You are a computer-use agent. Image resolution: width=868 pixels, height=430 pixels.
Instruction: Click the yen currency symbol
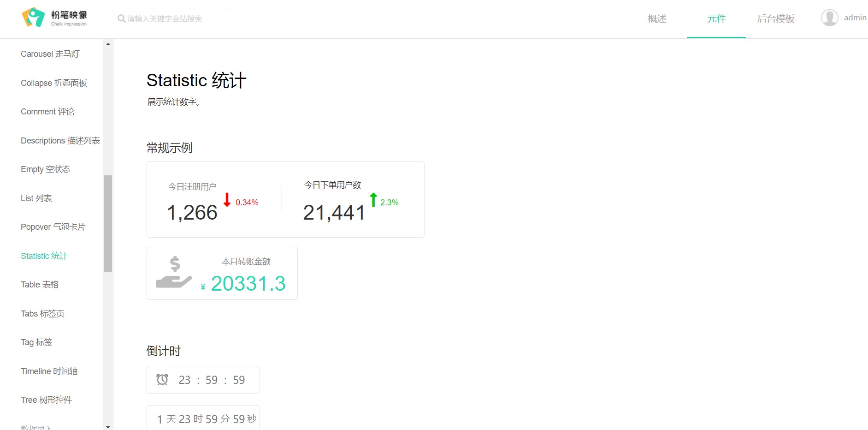[203, 287]
